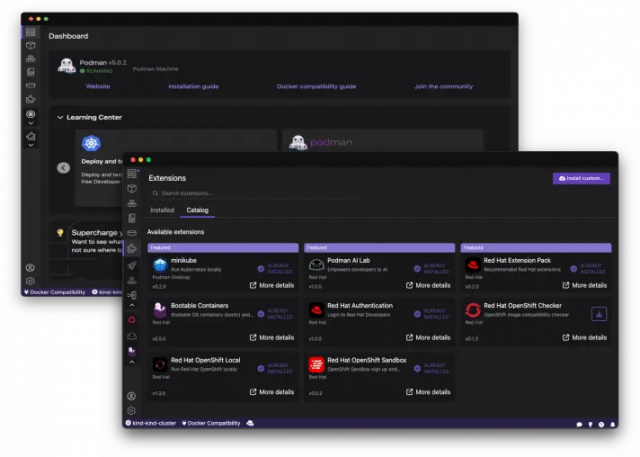Open Images icon in Extensions window sidebar
This screenshot has width=640, height=457.
tap(132, 218)
